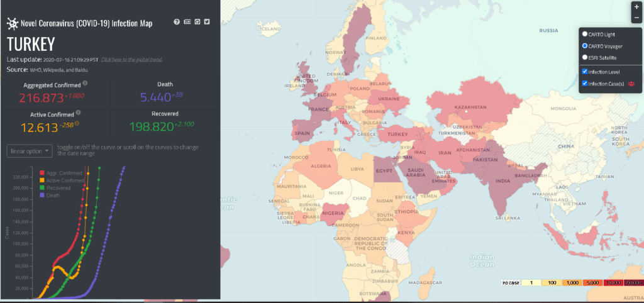Click the 5,000 legend color swatch

(593, 282)
